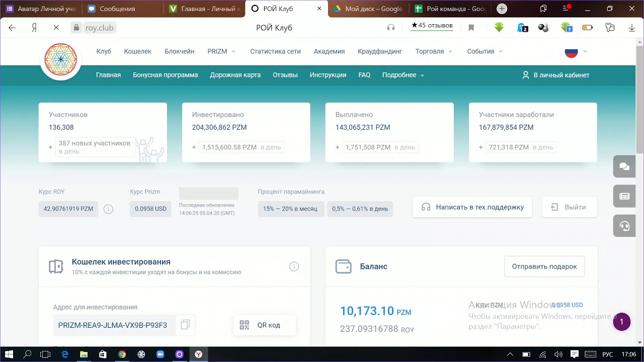Open the news list sidebar icon
Viewport: 644px width, 362px height.
coord(624,197)
